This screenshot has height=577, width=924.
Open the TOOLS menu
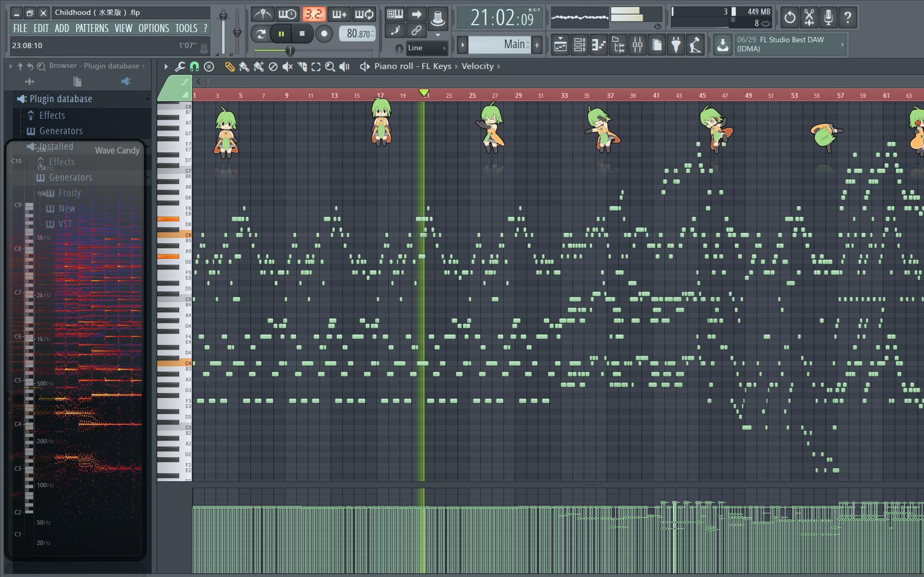[187, 28]
